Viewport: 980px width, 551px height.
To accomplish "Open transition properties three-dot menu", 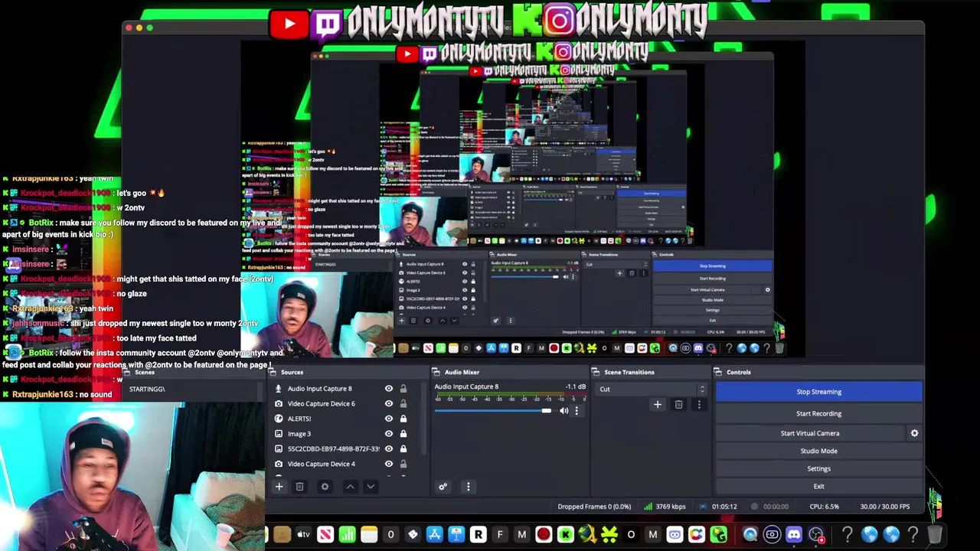I will click(698, 405).
